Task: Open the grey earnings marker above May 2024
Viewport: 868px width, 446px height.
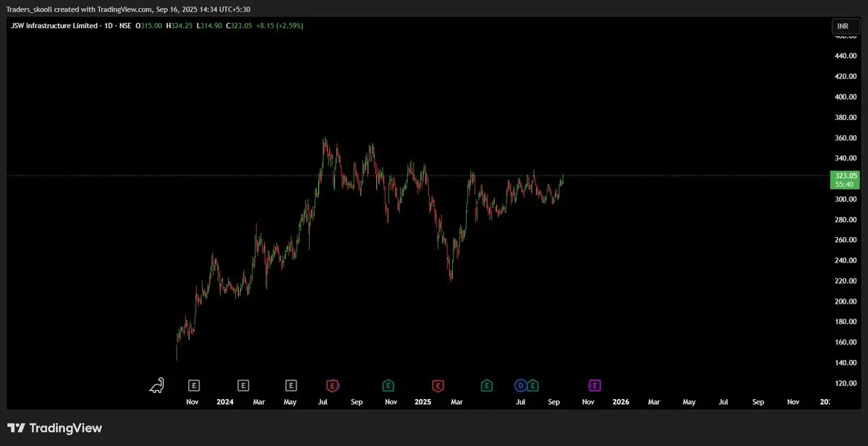Action: click(x=291, y=385)
